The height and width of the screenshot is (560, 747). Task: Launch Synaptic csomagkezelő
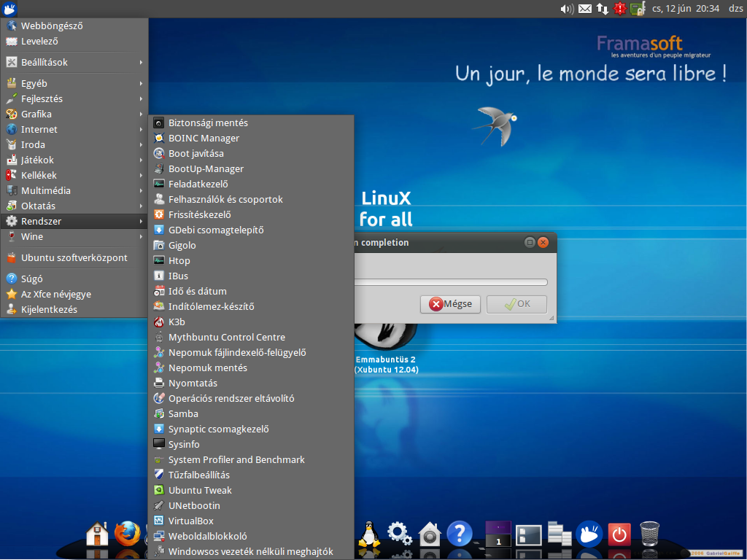point(251,429)
